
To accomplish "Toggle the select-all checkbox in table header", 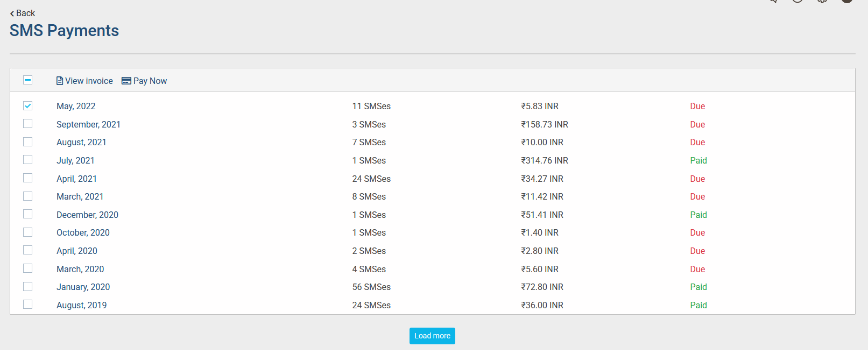I will [28, 80].
